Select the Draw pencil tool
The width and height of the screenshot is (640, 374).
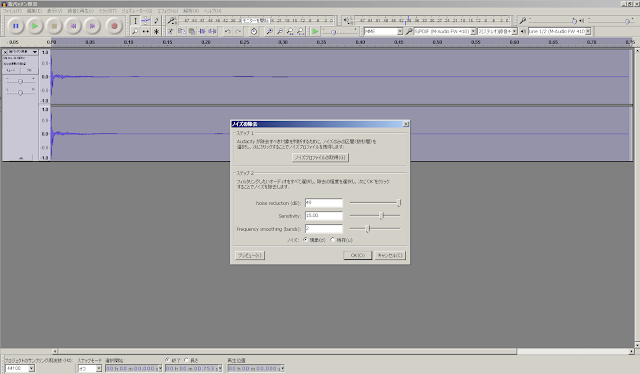(x=156, y=21)
